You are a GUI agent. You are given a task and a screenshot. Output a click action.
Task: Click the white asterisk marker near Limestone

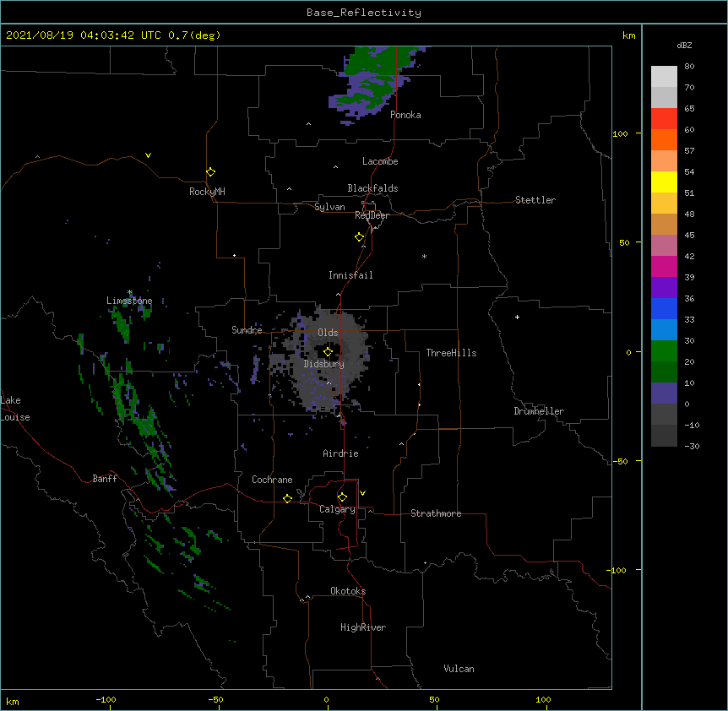point(129,292)
